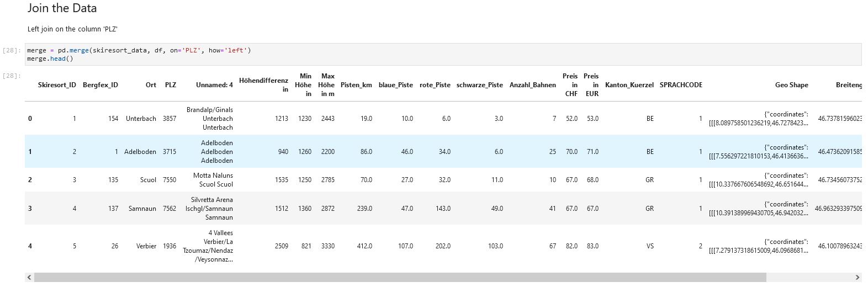This screenshot has width=868, height=287.
Task: Click the Skiresort_ID column header
Action: point(57,85)
